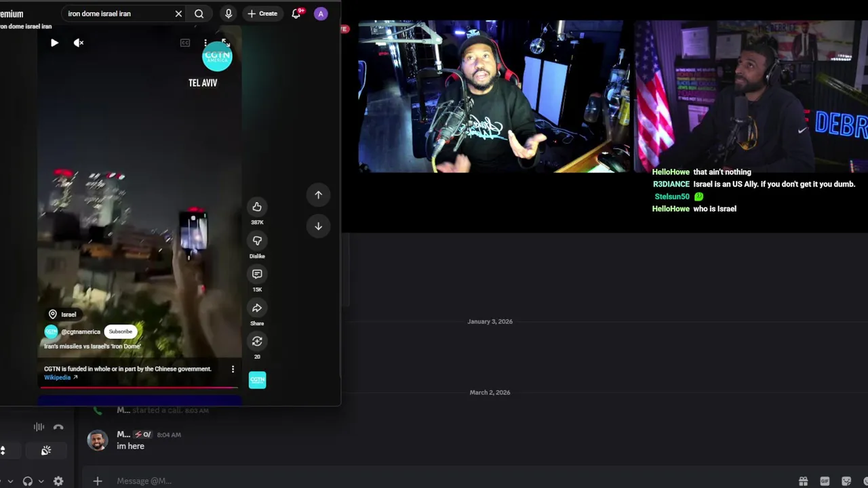The width and height of the screenshot is (868, 488).
Task: Start voice search with the microphone
Action: point(229,14)
